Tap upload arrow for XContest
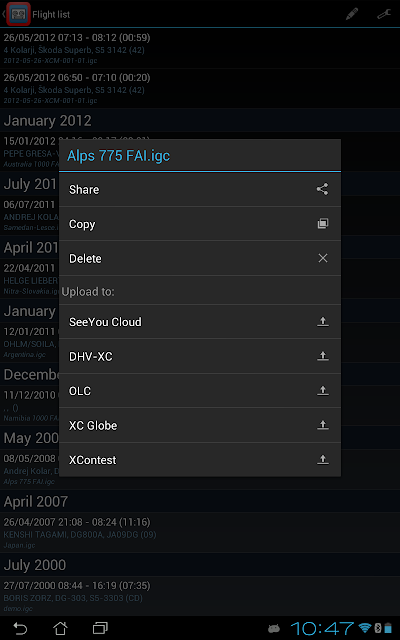Image resolution: width=400 pixels, height=640 pixels. coord(322,460)
